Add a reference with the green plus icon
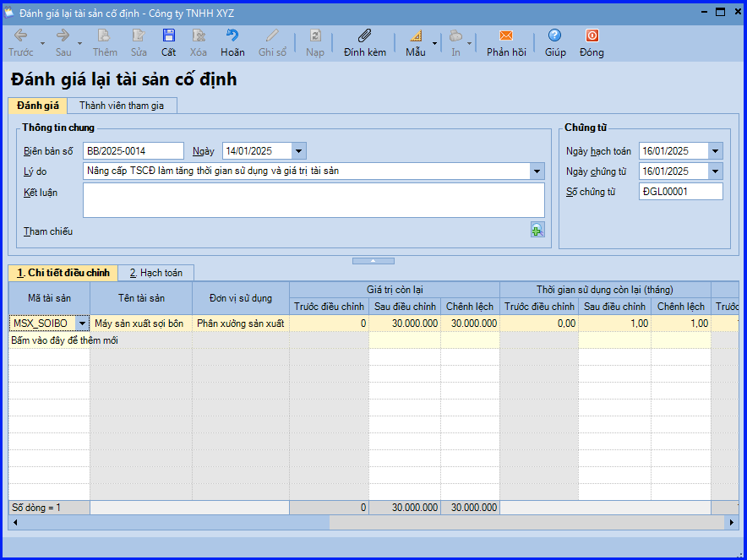747x560 pixels. click(x=537, y=230)
